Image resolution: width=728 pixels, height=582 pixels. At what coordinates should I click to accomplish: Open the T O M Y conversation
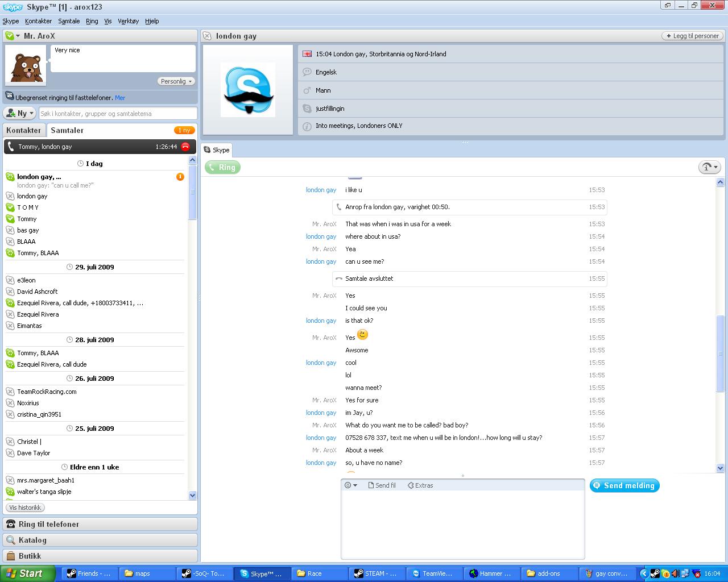point(28,207)
